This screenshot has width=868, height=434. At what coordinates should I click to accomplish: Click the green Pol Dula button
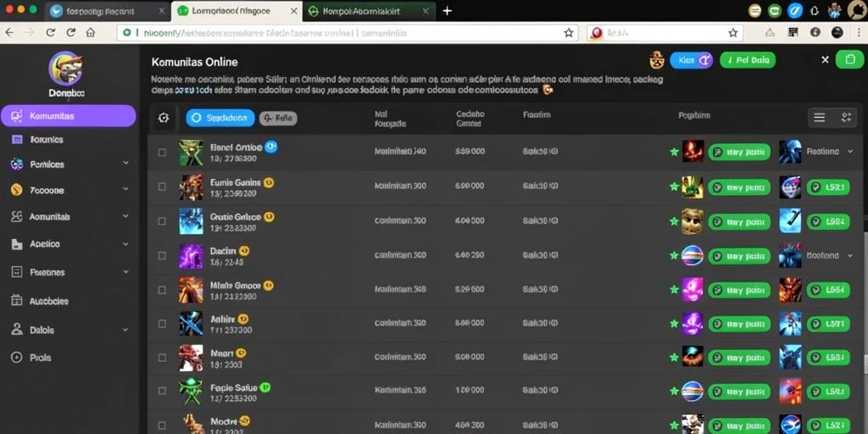[x=748, y=60]
